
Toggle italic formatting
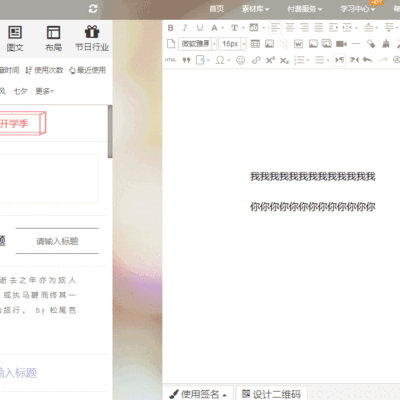(x=185, y=28)
